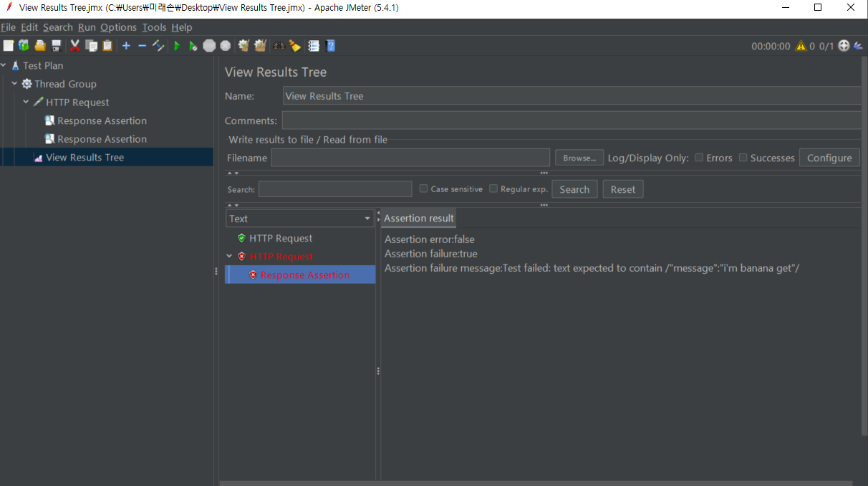Open Search with binoculars icon

(x=279, y=46)
